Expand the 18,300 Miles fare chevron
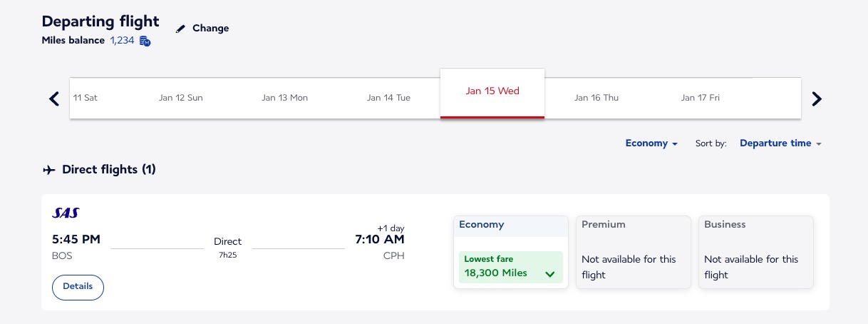Viewport: 868px width, 324px height. [549, 274]
